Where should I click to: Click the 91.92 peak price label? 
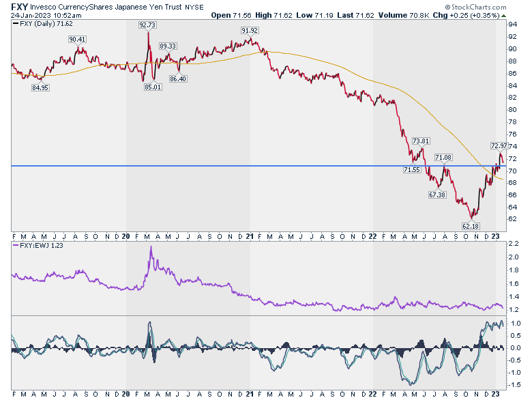pos(250,31)
